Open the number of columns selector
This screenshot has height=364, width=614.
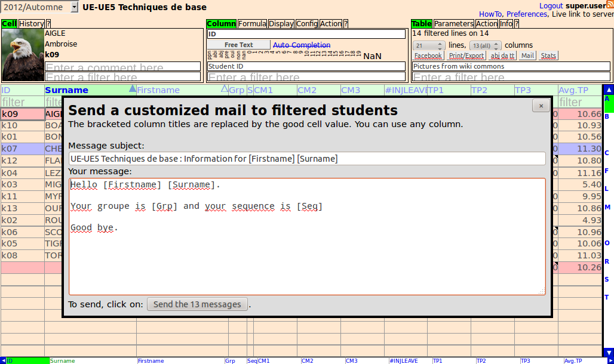click(485, 45)
